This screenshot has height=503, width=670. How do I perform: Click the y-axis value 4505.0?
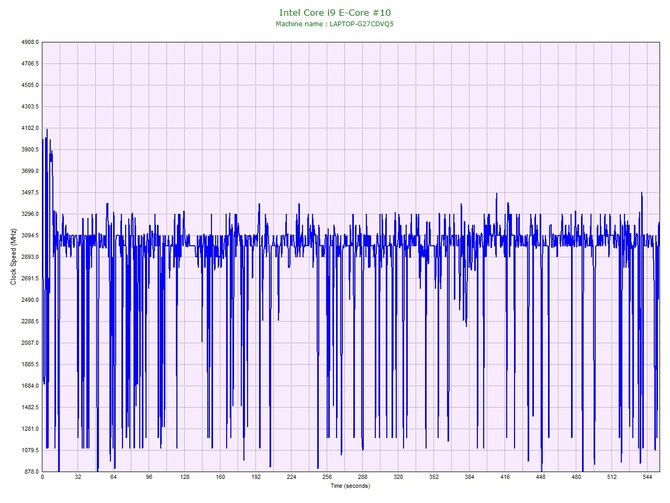pyautogui.click(x=30, y=85)
